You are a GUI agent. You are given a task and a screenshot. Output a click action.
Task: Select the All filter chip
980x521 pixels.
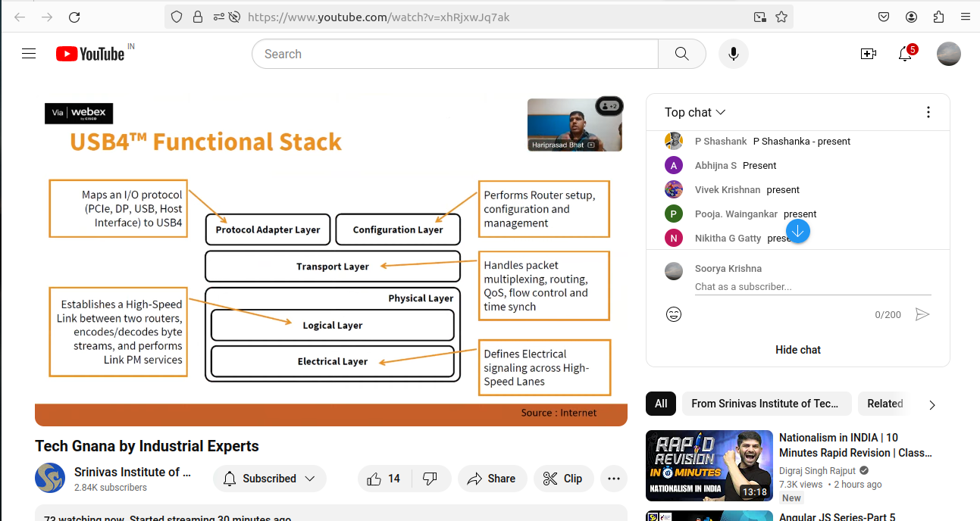pos(660,404)
